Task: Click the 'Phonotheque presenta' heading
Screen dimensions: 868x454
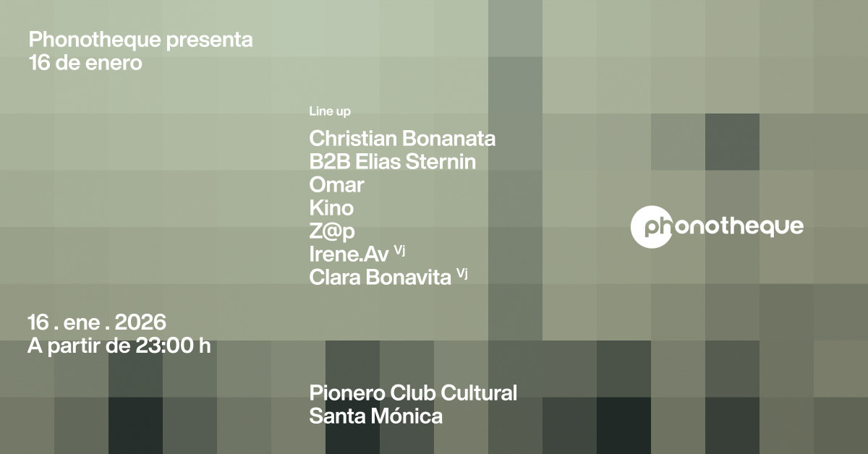Action: (x=141, y=40)
